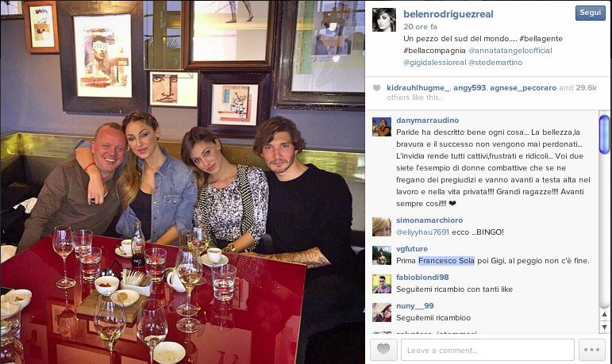Click the Segui follow button

tap(590, 13)
